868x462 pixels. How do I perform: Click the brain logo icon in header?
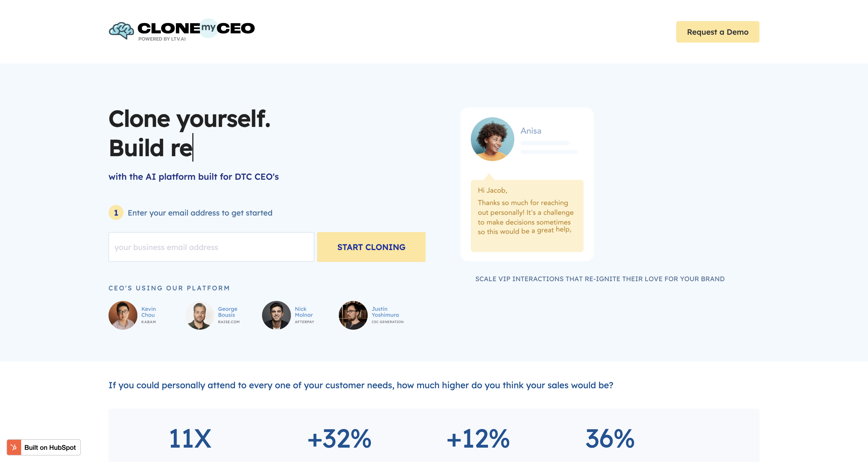point(121,31)
